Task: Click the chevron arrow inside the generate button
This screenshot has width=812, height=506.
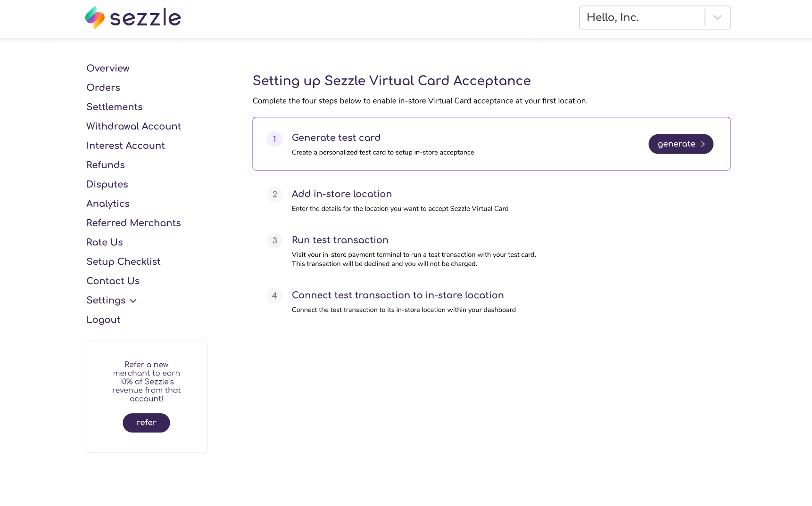Action: [703, 144]
